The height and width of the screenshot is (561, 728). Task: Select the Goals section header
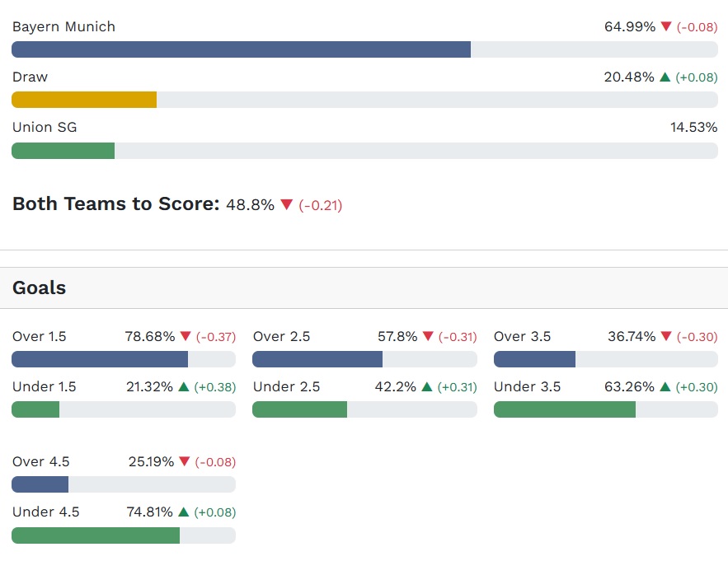tap(40, 288)
